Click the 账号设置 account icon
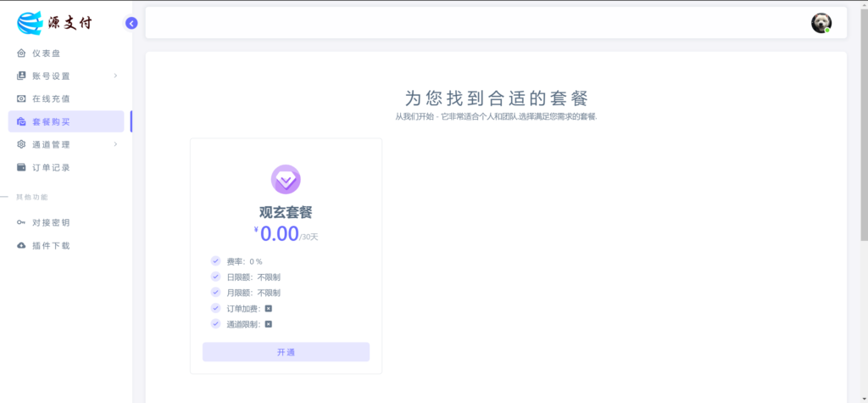 [x=21, y=76]
